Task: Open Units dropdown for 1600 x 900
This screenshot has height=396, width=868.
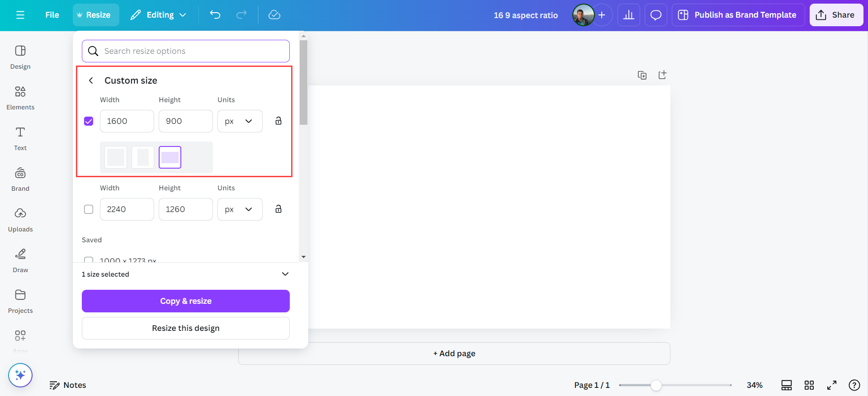Action: coord(240,121)
